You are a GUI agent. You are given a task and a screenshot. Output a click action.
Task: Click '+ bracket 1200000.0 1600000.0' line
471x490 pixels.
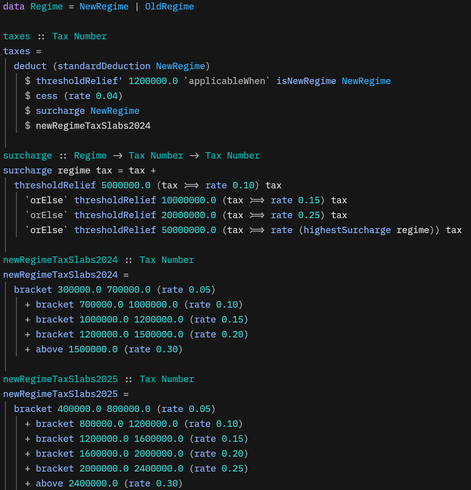[136, 439]
